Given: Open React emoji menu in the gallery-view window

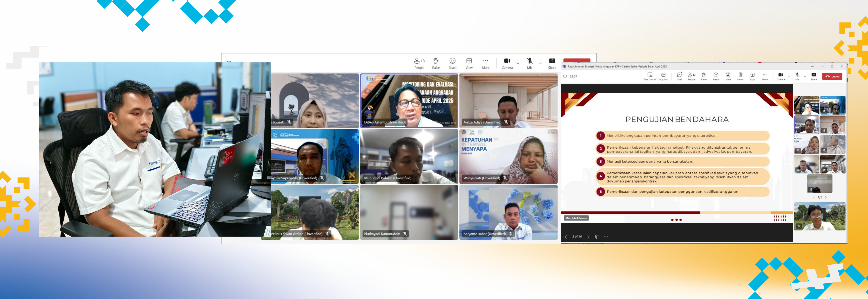Looking at the screenshot, I should click(452, 63).
